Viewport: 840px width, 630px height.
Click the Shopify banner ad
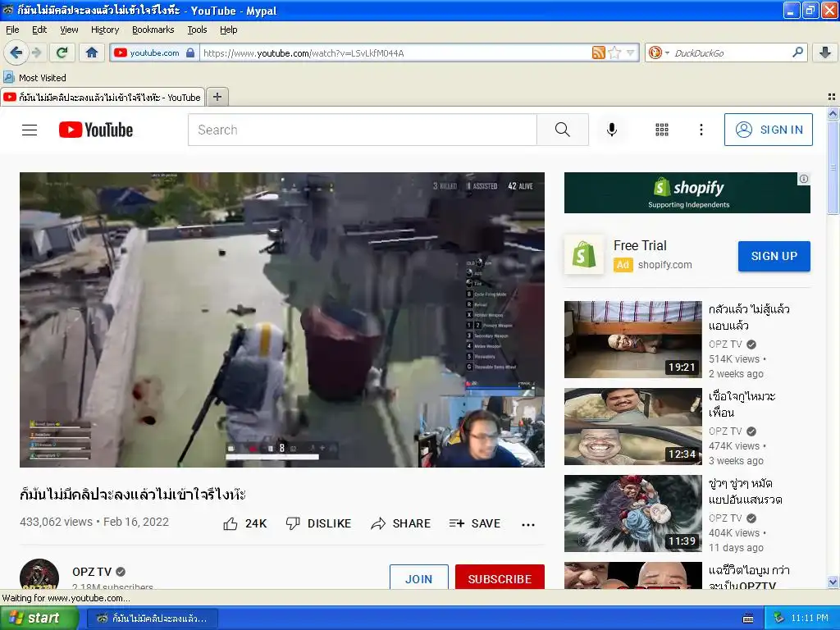[687, 193]
